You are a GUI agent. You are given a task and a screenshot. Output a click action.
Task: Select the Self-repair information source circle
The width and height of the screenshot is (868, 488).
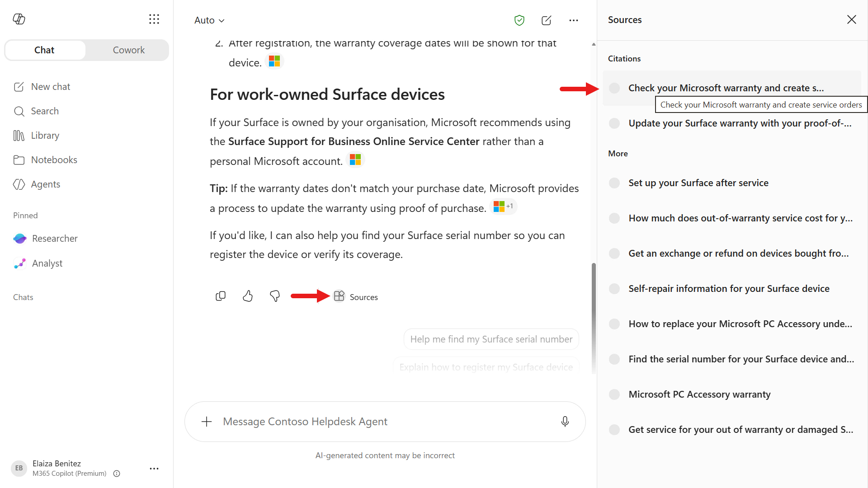pos(614,289)
